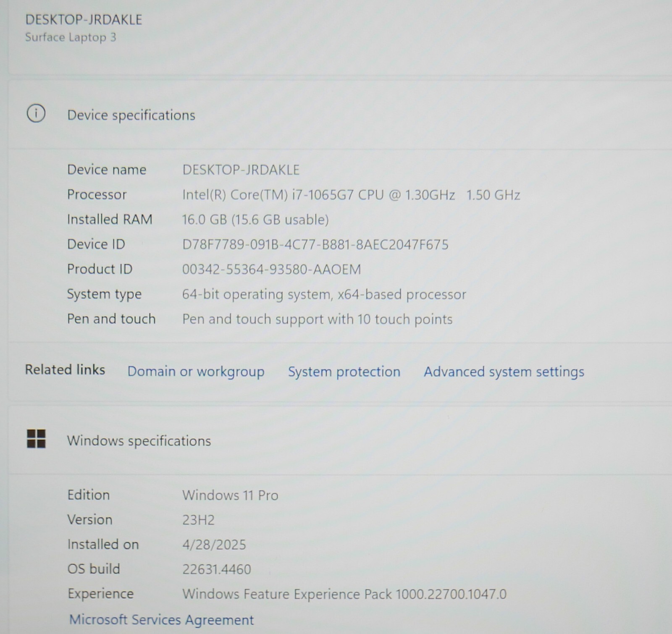Select the DESKTOP-JRDAKLE title at top
This screenshot has height=634, width=672.
(84, 20)
